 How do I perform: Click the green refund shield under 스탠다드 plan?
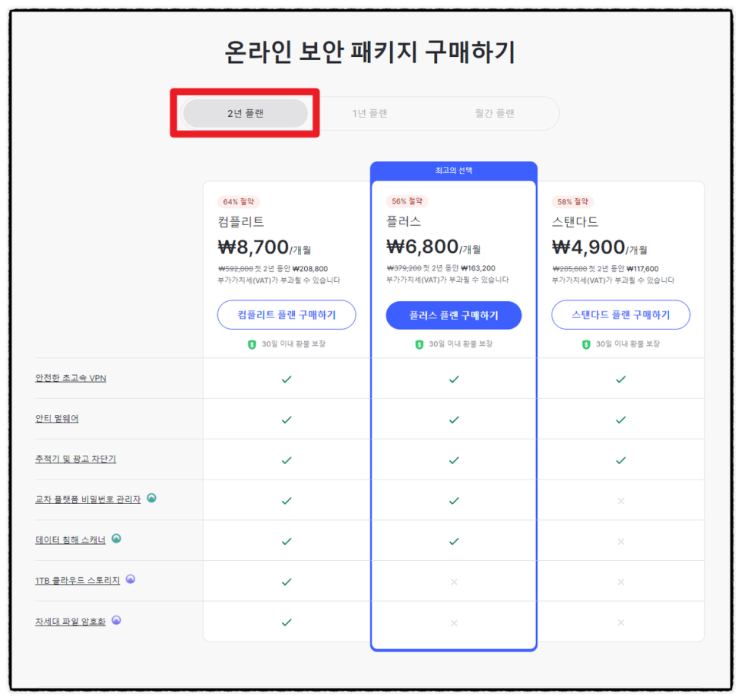(x=586, y=344)
